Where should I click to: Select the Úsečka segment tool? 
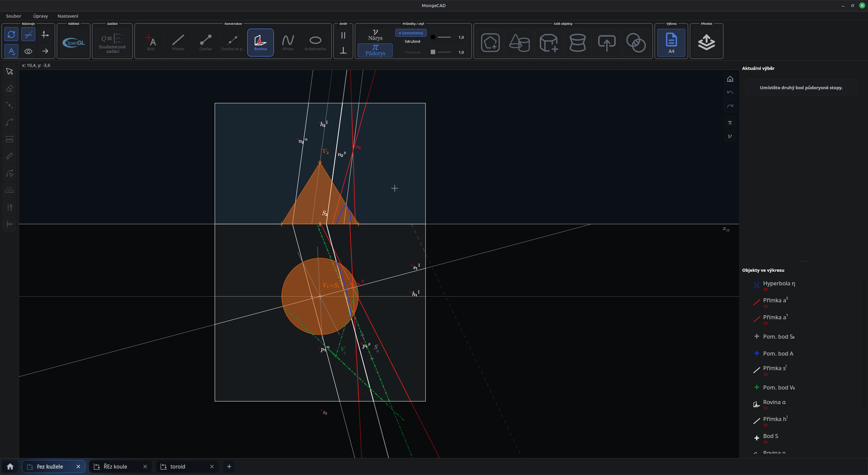click(x=205, y=43)
